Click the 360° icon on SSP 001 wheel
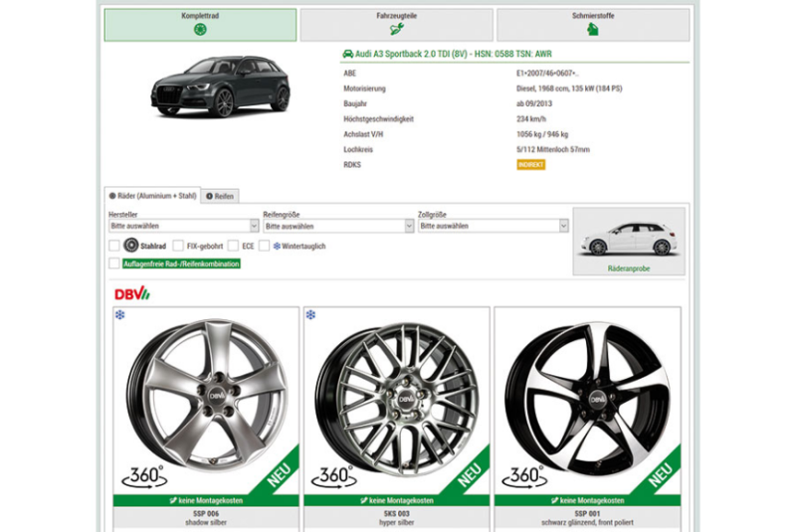 (526, 475)
